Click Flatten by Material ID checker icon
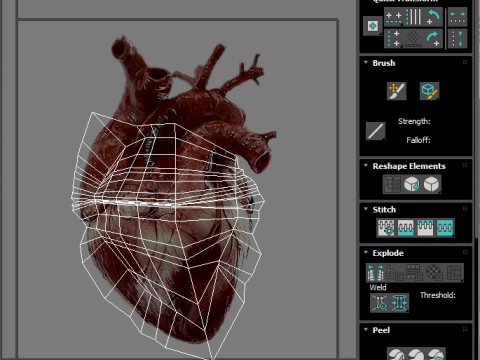This screenshot has width=480, height=360. 434,273
